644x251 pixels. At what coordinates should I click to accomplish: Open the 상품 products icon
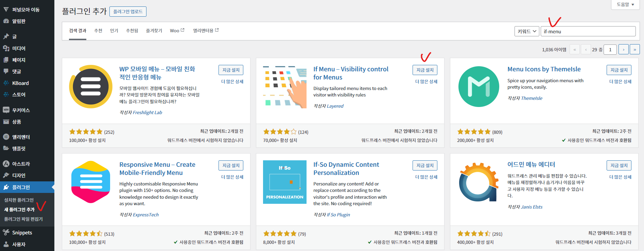[6, 122]
